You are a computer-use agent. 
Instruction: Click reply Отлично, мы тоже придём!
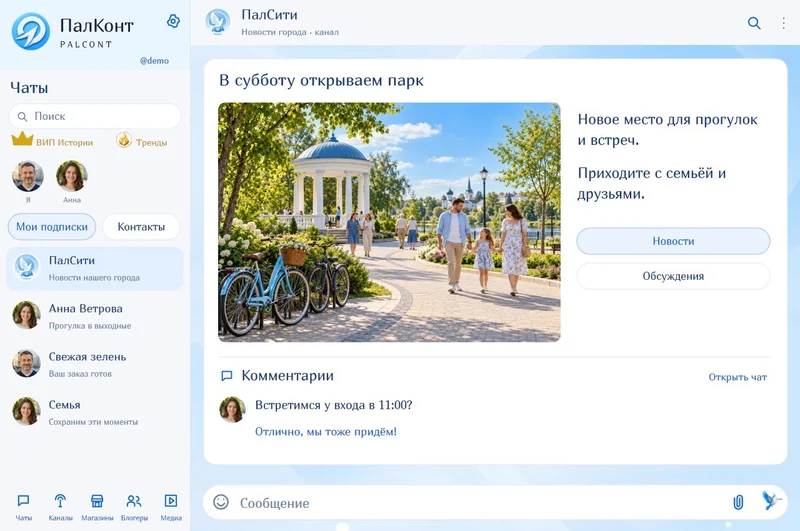coord(326,432)
